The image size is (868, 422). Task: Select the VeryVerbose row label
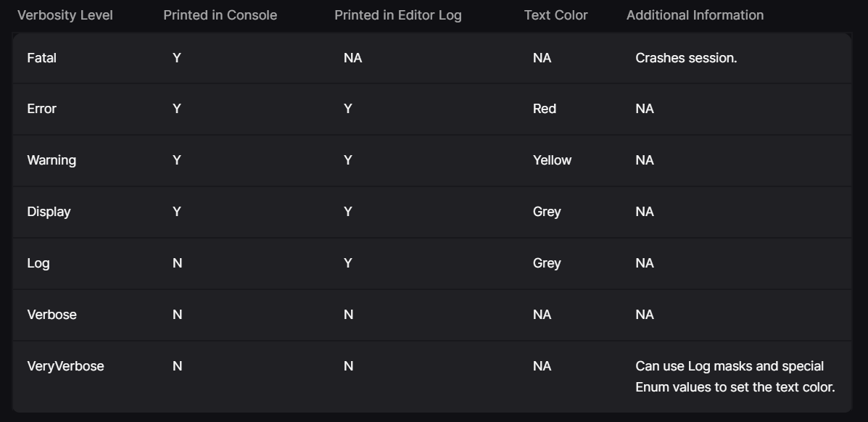coord(65,366)
